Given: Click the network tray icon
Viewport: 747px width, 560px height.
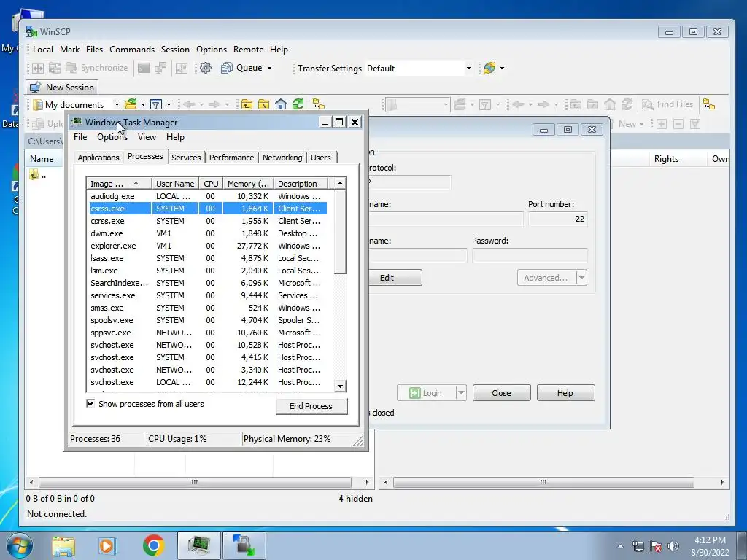Looking at the screenshot, I should (638, 546).
